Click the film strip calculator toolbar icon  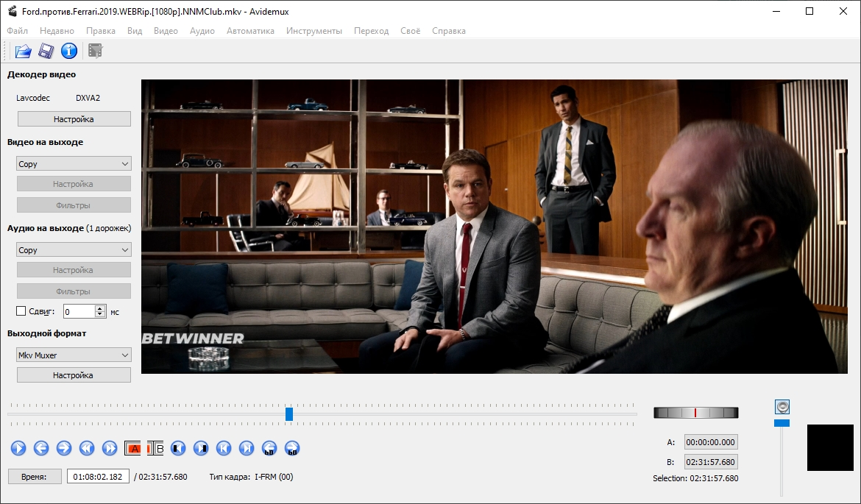pos(95,51)
